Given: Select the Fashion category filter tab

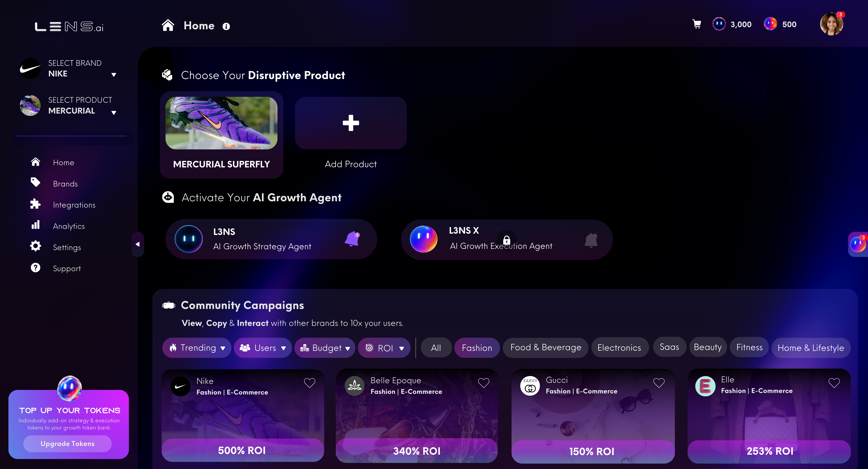Looking at the screenshot, I should [x=477, y=348].
